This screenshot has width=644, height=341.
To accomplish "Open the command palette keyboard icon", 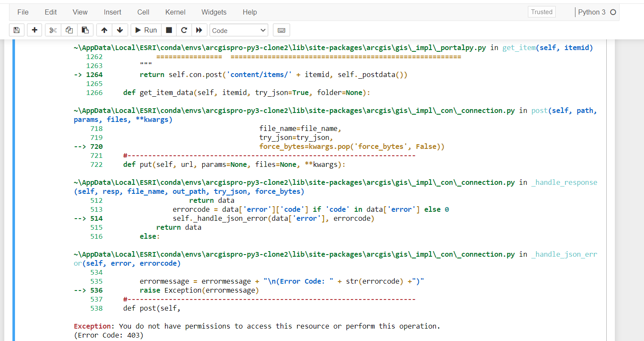I will [282, 30].
